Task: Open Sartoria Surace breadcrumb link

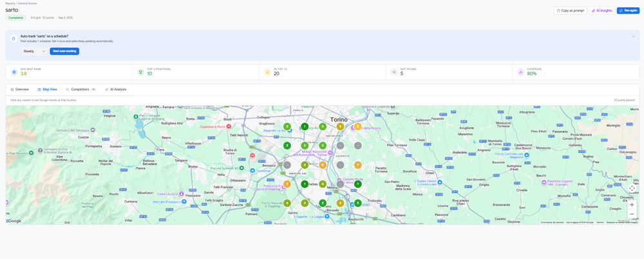Action: [26, 3]
